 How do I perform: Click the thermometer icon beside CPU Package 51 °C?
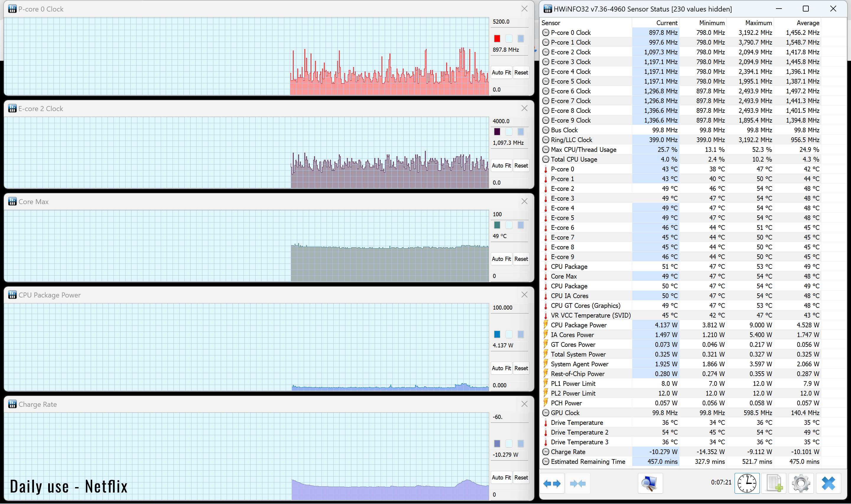[546, 266]
